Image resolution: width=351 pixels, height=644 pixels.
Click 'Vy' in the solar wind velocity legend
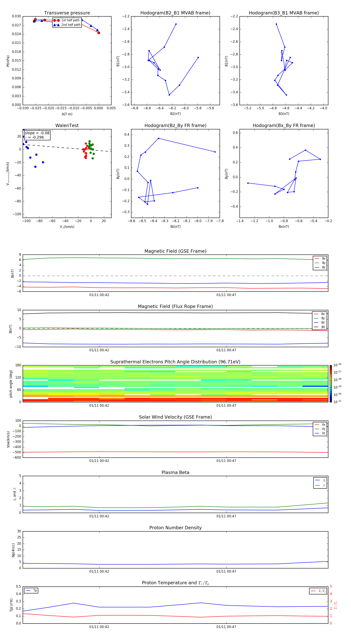[320, 429]
